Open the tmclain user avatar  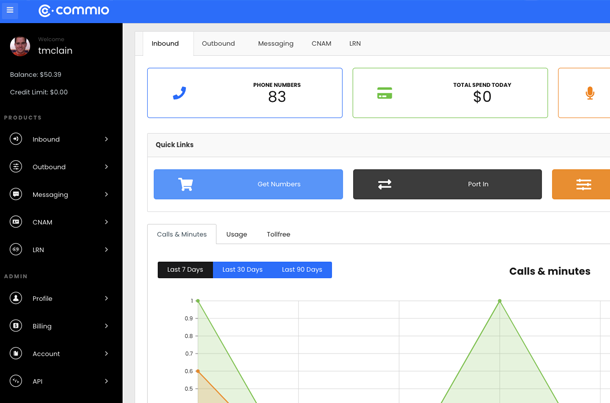20,46
